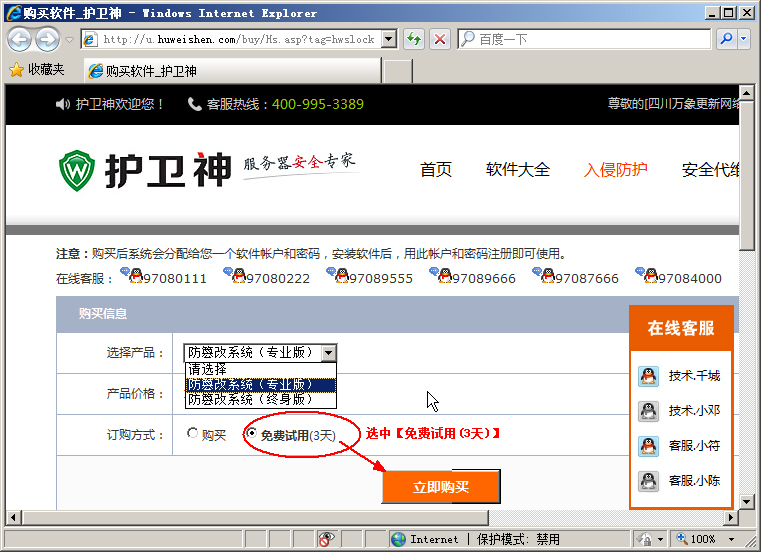Click the red Stop loading icon
The width and height of the screenshot is (761, 552).
pyautogui.click(x=440, y=39)
